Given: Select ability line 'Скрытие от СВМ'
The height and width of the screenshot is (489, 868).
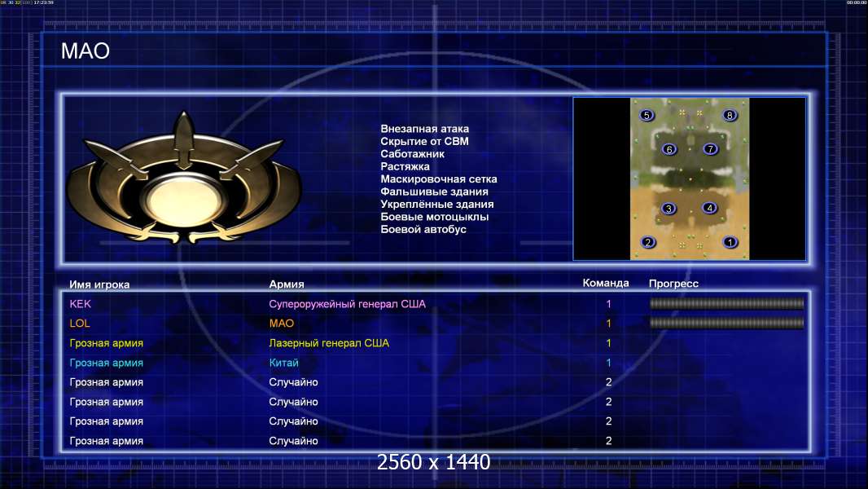Looking at the screenshot, I should coord(424,141).
